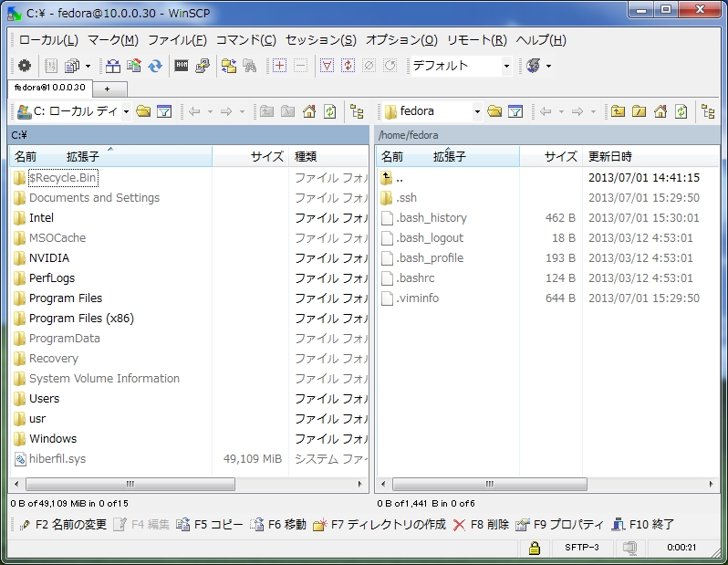Viewport: 728px width, 565px height.
Task: Expand the local drive C: dropdown
Action: 126,111
